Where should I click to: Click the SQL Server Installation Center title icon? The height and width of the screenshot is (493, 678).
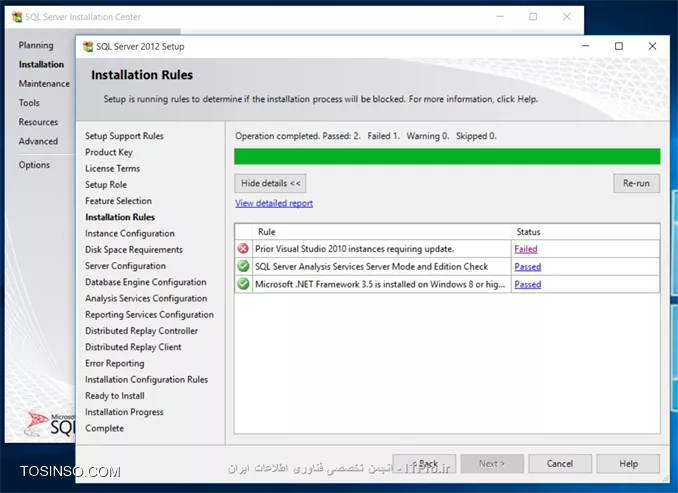point(17,17)
